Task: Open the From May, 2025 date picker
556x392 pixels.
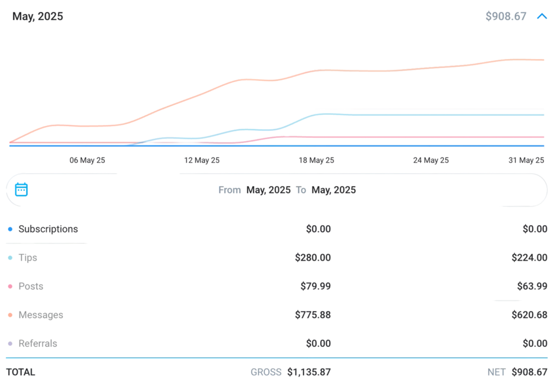Action: (268, 190)
